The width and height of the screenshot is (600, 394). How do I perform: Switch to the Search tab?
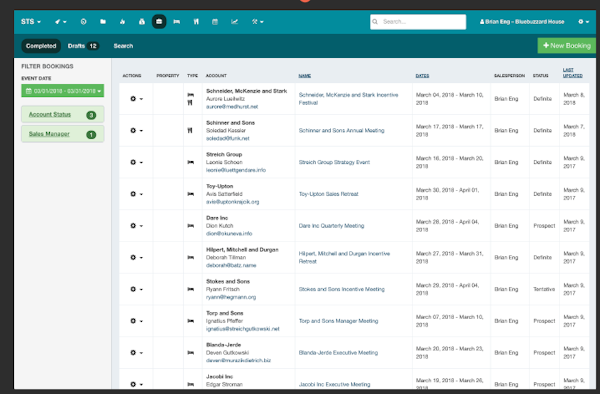[x=123, y=46]
